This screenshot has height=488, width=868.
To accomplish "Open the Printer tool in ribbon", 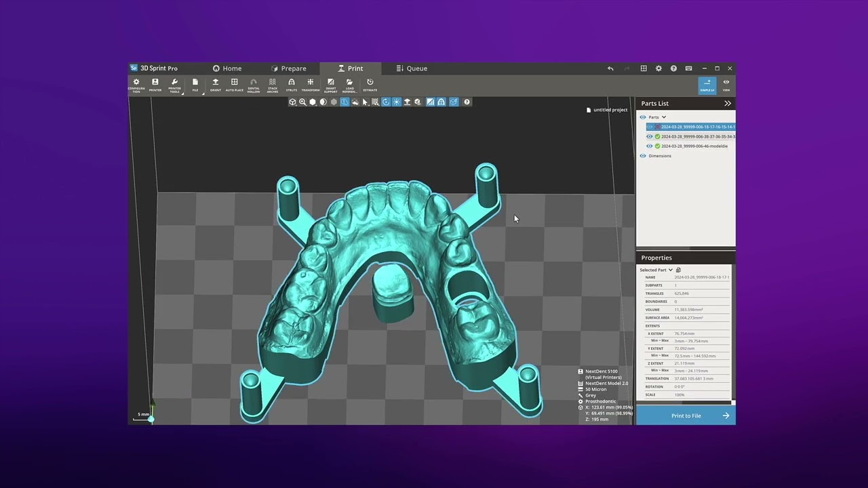I will pyautogui.click(x=155, y=85).
